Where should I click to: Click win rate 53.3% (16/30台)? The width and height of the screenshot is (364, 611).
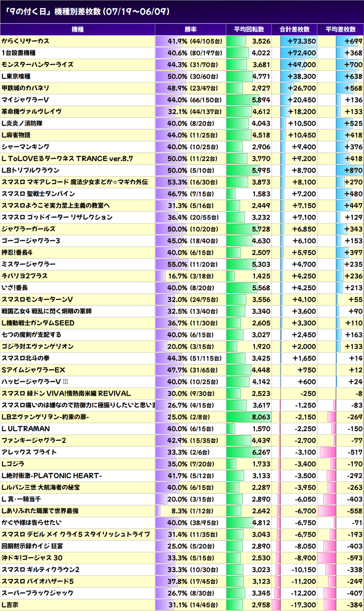point(193,182)
